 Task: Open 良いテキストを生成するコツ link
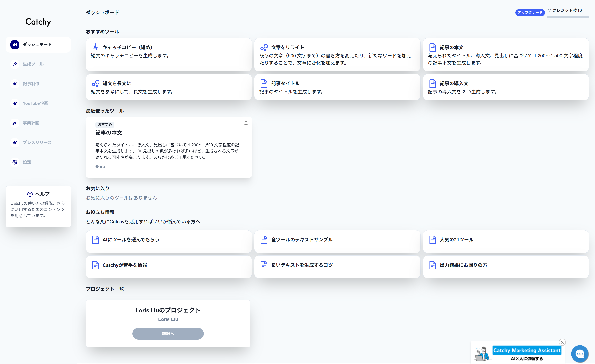point(337,267)
